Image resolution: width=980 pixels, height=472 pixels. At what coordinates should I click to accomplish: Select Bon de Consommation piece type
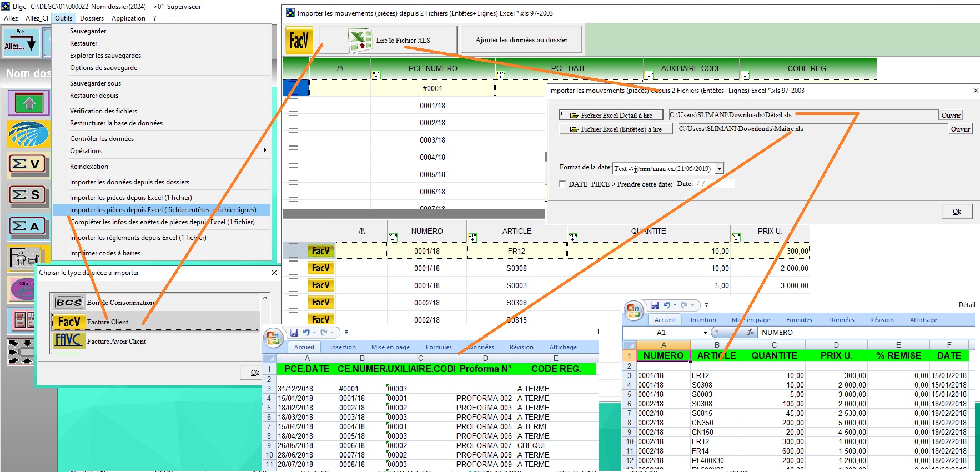(x=155, y=303)
